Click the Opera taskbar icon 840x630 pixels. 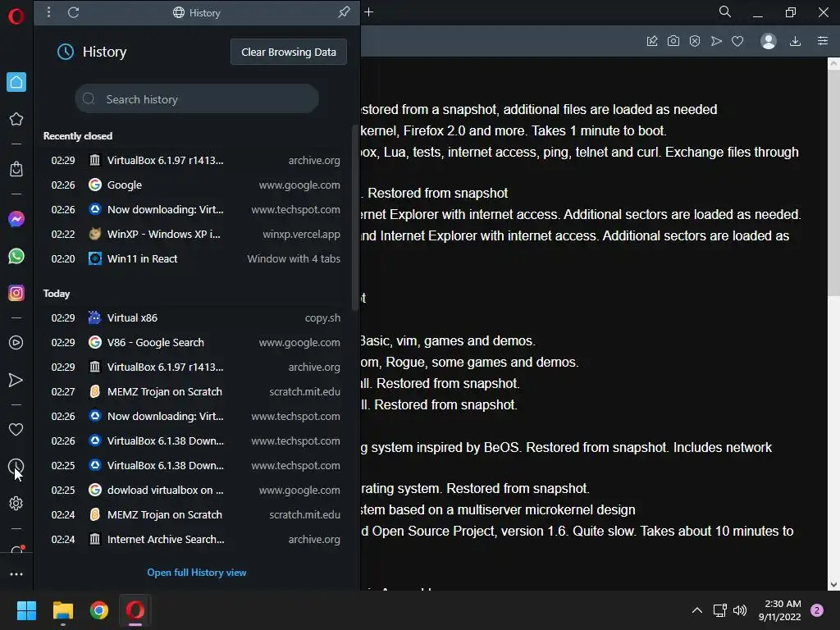tap(135, 610)
